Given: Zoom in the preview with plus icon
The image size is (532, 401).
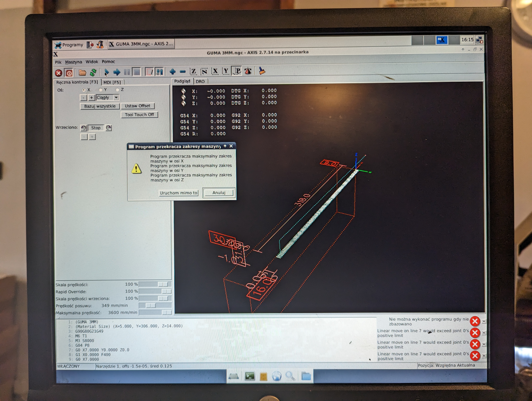Looking at the screenshot, I should point(172,72).
